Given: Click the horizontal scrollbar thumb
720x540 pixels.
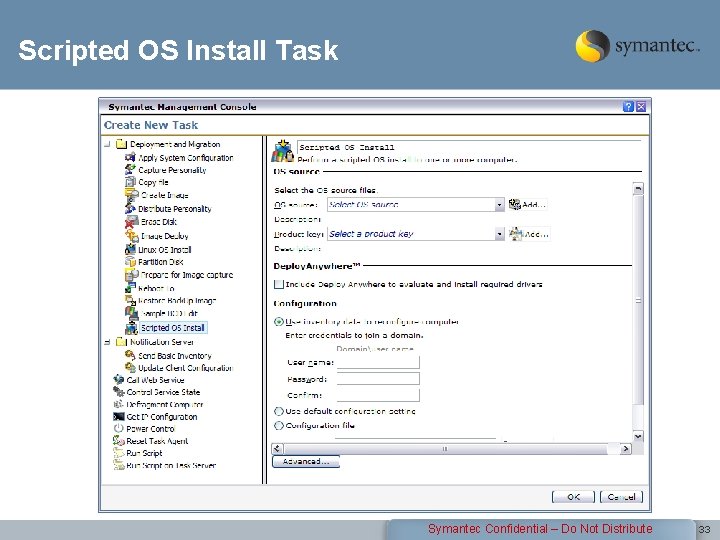Looking at the screenshot, I should (x=444, y=449).
